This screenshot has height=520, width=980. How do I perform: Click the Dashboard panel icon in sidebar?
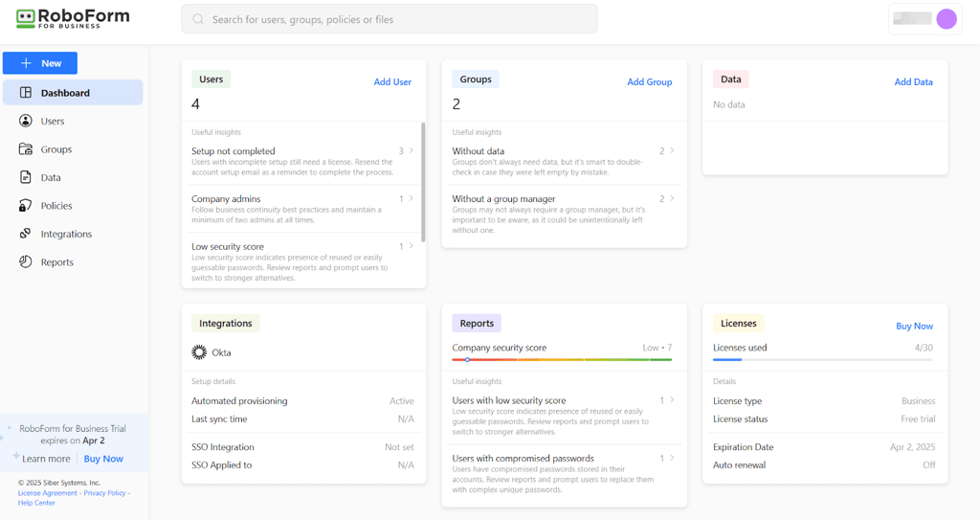coord(26,93)
